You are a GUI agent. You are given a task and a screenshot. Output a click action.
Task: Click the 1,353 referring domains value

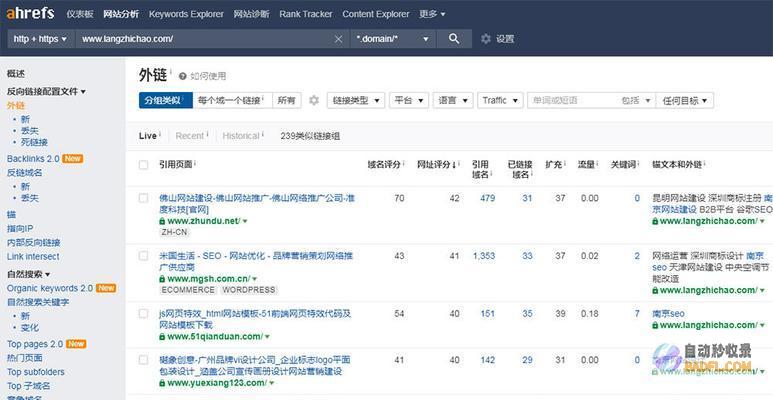coord(484,256)
